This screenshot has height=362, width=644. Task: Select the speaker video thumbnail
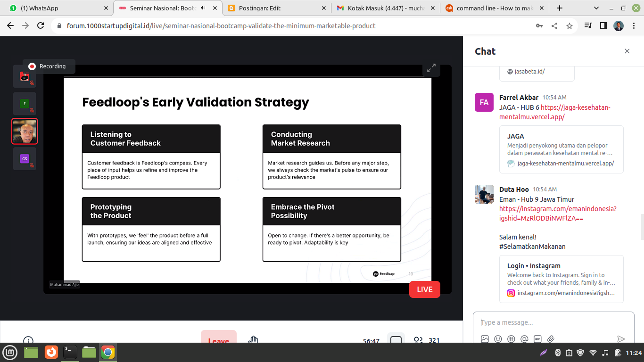point(25,131)
